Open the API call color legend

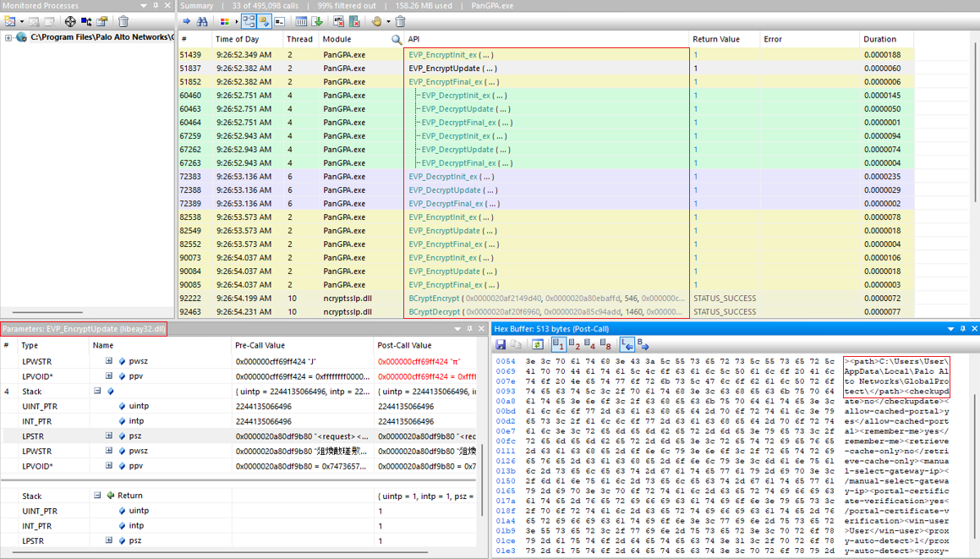point(226,23)
